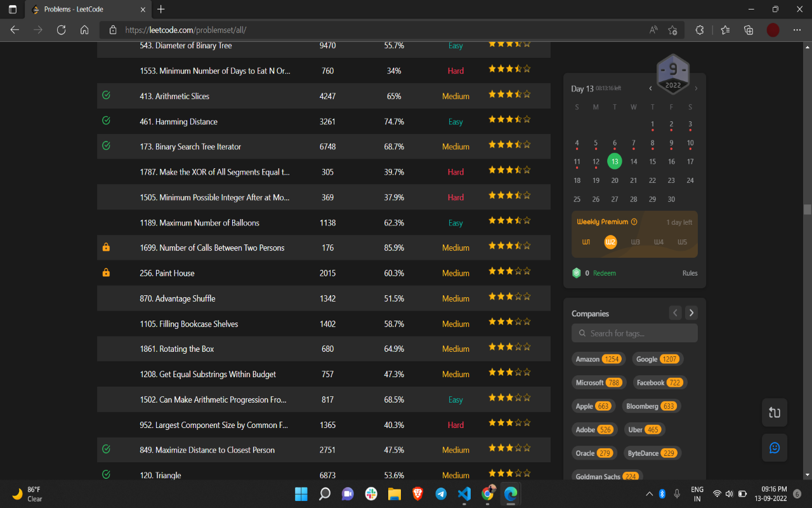812x508 pixels.
Task: View site information lock icon
Action: point(113,30)
